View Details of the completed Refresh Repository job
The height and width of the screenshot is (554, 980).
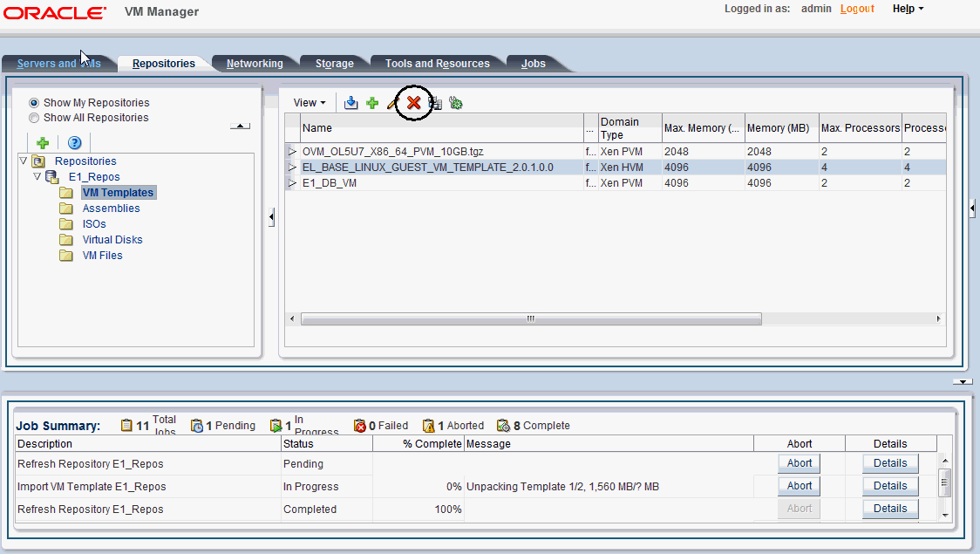point(890,509)
